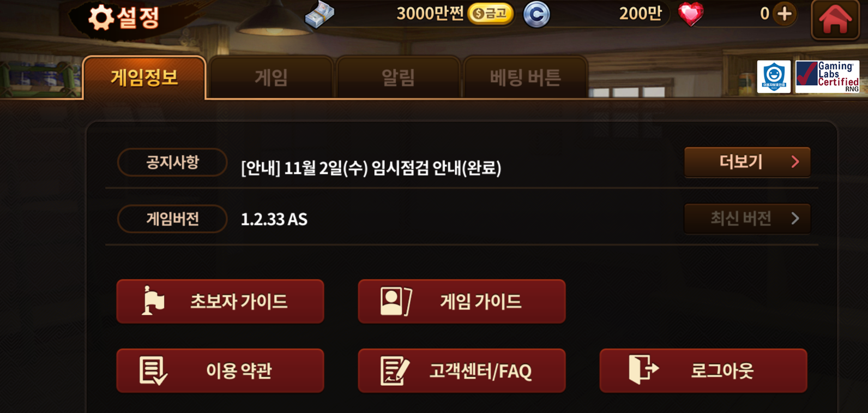Select the 게임정보 tab

(144, 77)
